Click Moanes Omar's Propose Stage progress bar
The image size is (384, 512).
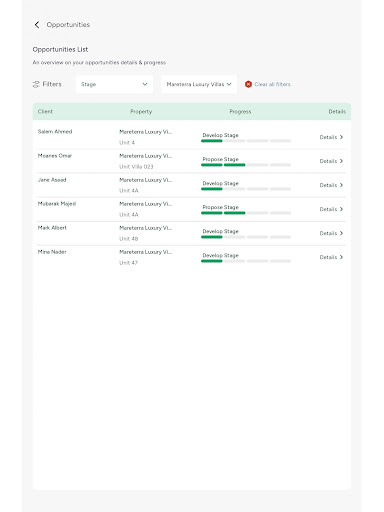246,165
